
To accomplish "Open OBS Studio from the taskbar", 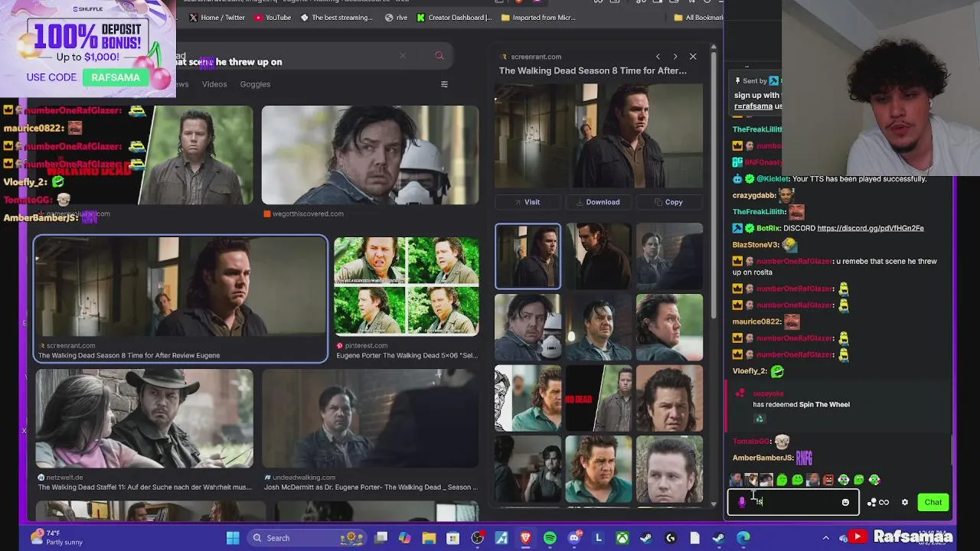I will 477,538.
